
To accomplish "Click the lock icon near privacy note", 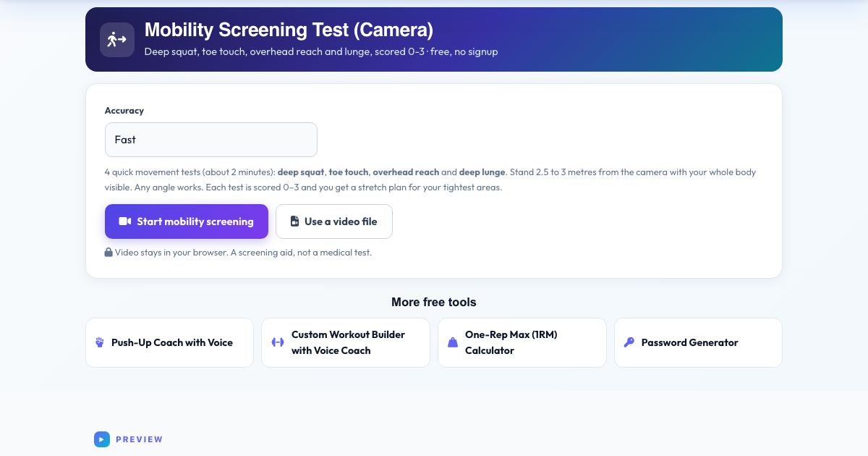I will pyautogui.click(x=109, y=253).
